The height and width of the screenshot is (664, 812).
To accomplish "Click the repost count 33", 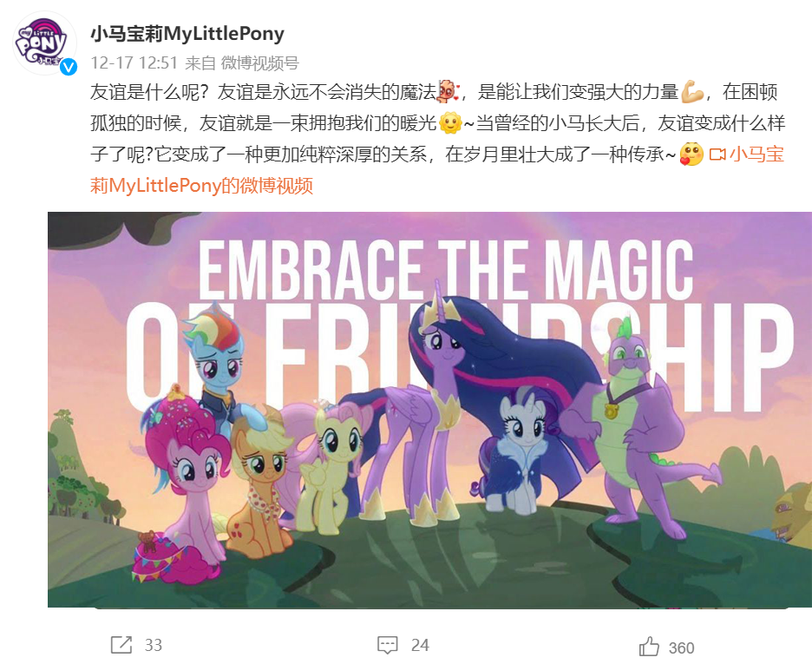I will (x=154, y=646).
